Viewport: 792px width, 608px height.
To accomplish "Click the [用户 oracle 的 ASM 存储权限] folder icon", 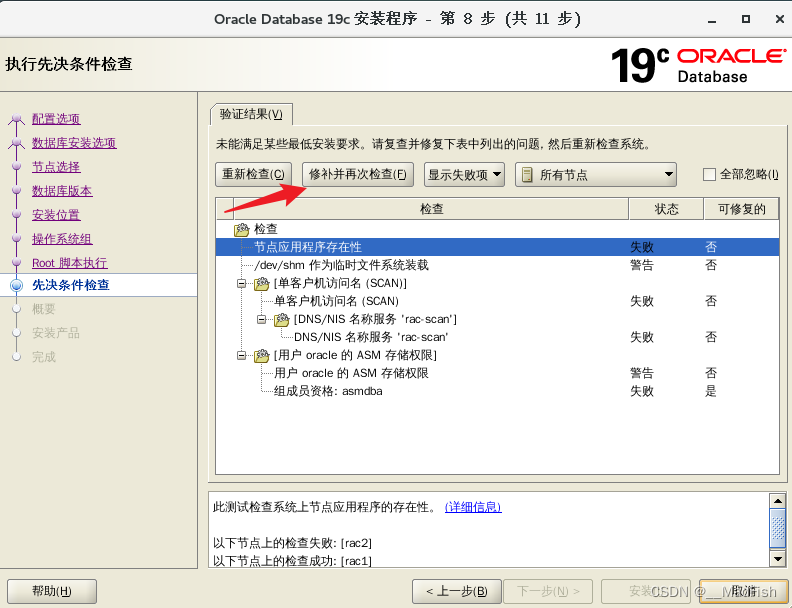I will coord(262,356).
